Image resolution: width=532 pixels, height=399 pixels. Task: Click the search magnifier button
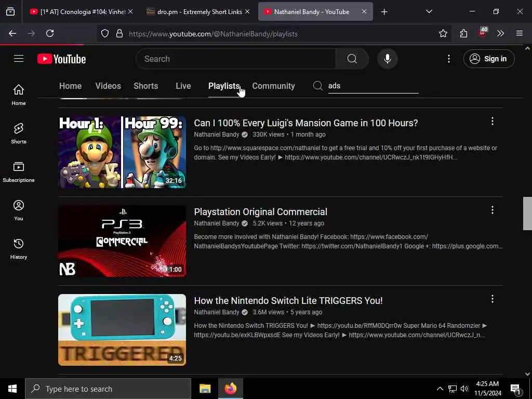352,59
